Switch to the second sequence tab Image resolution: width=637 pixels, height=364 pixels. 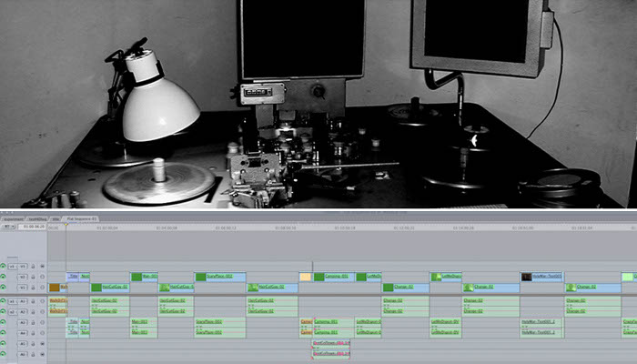coord(37,219)
